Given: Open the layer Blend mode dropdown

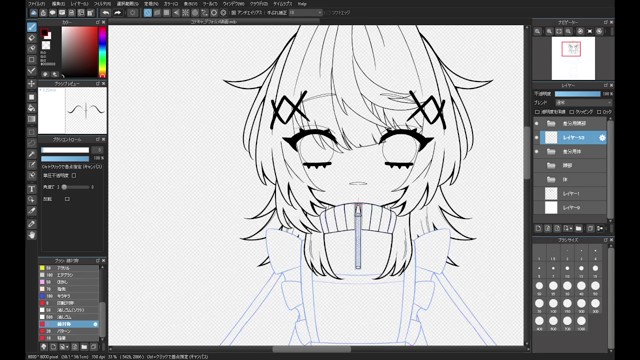Looking at the screenshot, I should [583, 102].
